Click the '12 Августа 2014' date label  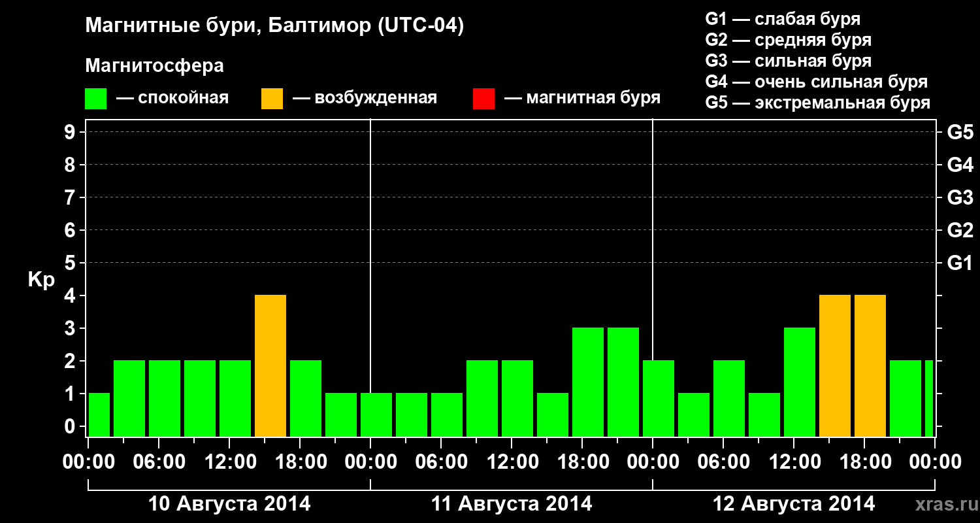tap(794, 504)
